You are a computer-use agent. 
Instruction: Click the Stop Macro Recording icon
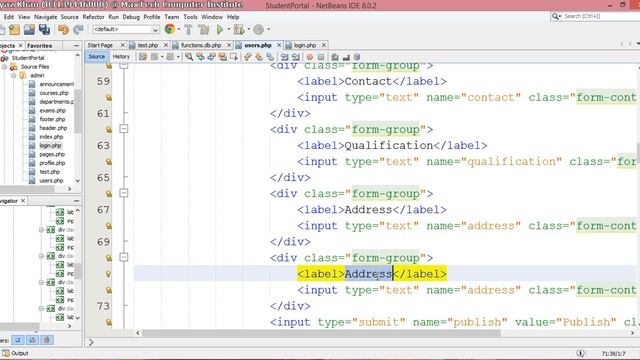pos(321,57)
